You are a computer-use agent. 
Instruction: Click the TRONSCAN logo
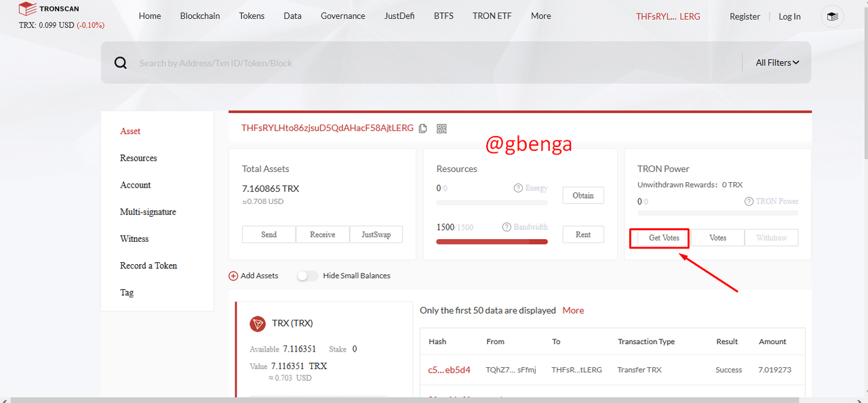[49, 9]
